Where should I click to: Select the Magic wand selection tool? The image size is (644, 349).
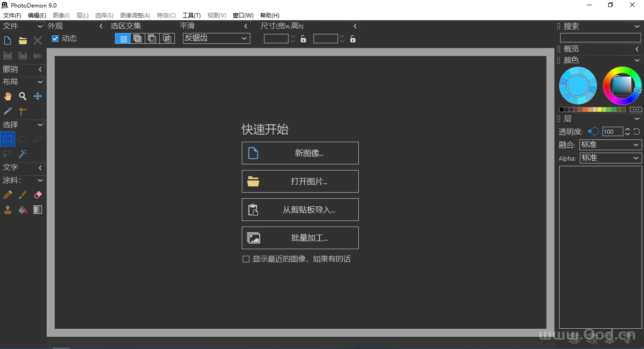[23, 154]
